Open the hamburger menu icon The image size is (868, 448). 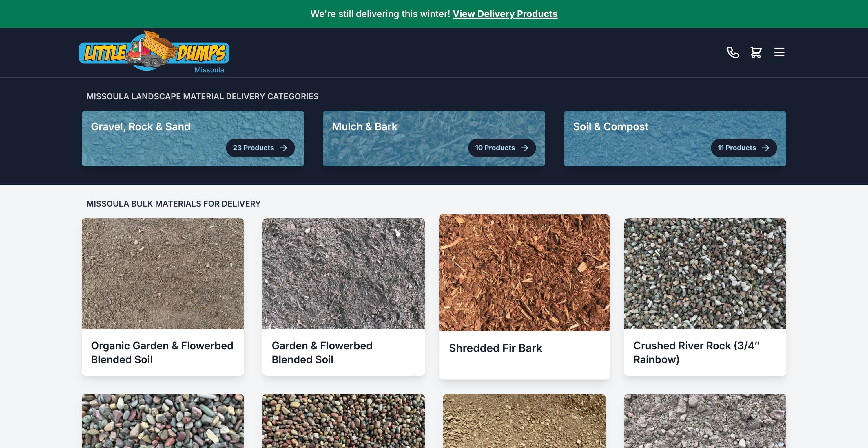(x=779, y=52)
